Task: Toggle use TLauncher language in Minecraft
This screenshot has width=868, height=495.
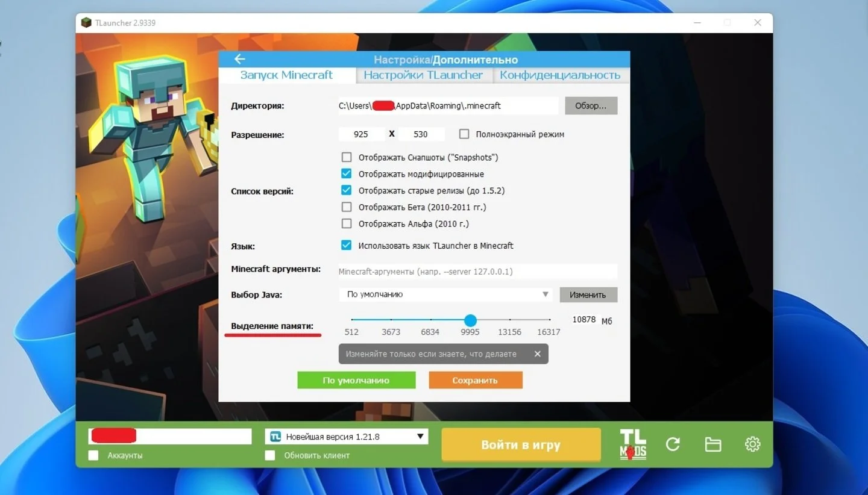Action: pos(347,246)
